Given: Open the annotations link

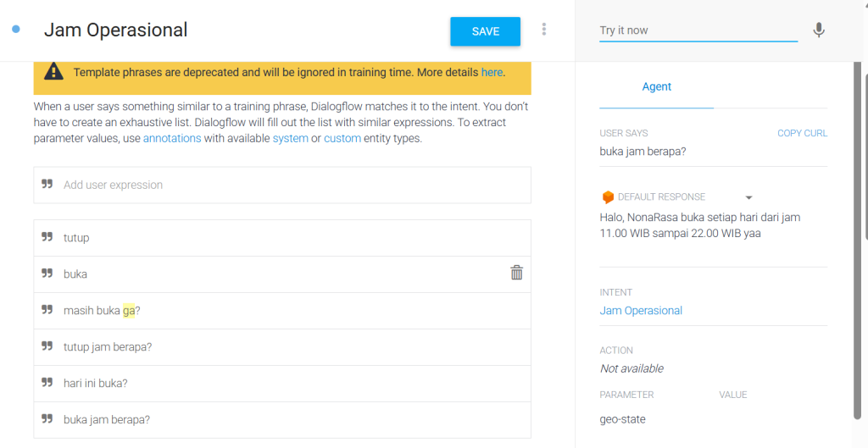Looking at the screenshot, I should [172, 138].
